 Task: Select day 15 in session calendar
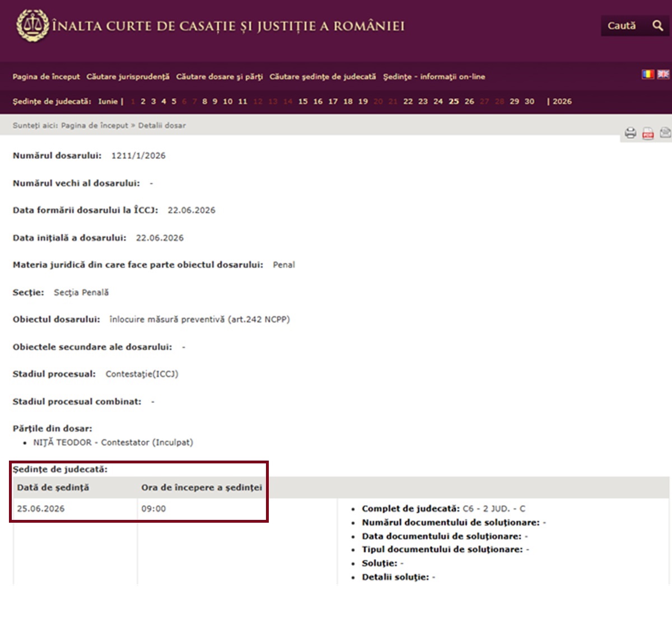pos(303,101)
